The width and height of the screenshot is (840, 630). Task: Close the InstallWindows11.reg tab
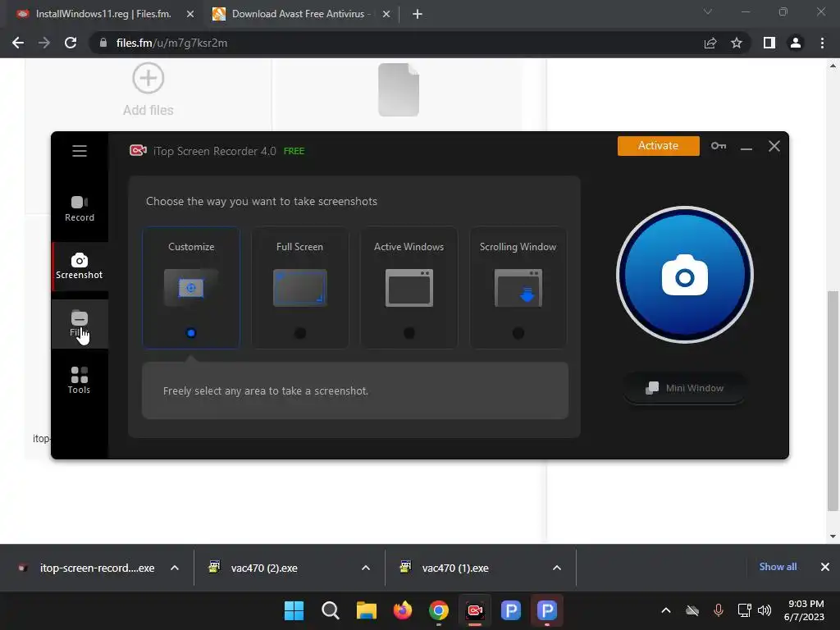click(x=190, y=15)
